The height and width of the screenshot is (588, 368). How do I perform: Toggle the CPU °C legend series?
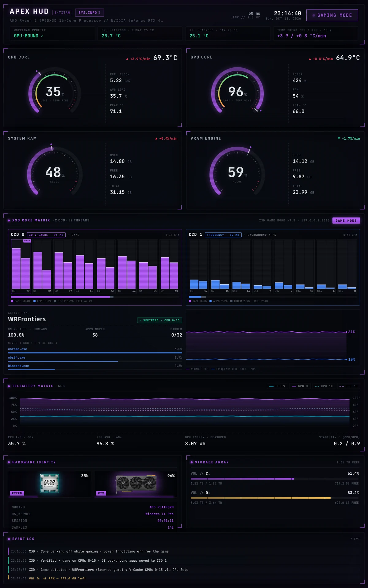(324, 386)
